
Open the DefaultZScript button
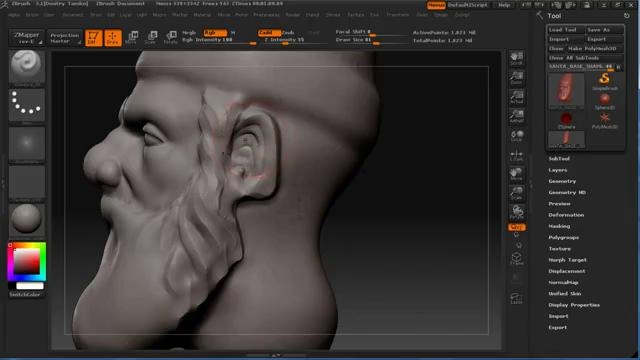pyautogui.click(x=468, y=5)
